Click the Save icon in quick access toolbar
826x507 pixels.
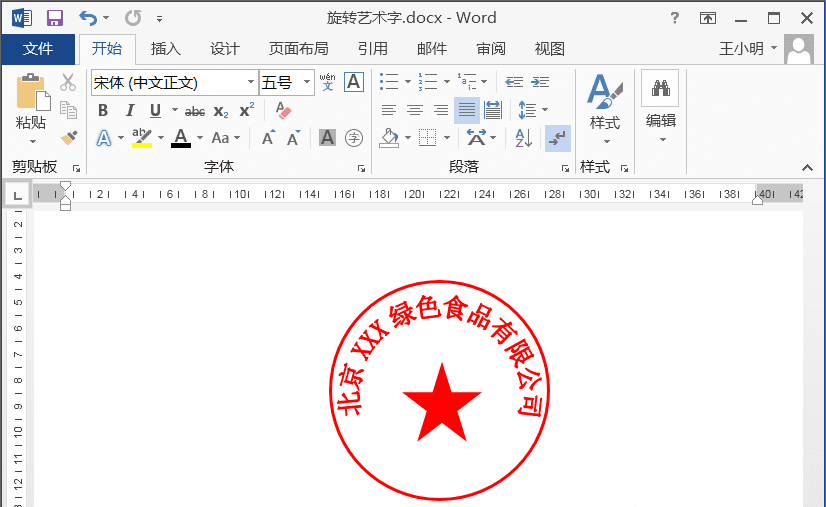pyautogui.click(x=55, y=18)
